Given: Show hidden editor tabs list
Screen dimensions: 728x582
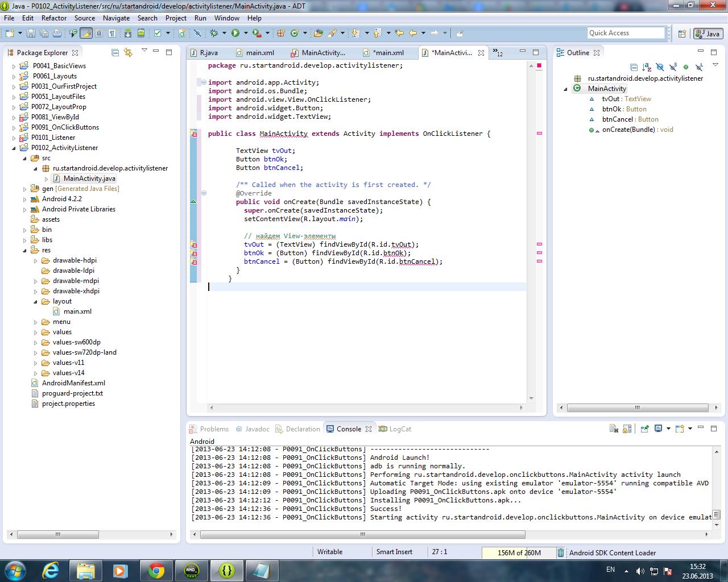Looking at the screenshot, I should tap(498, 53).
